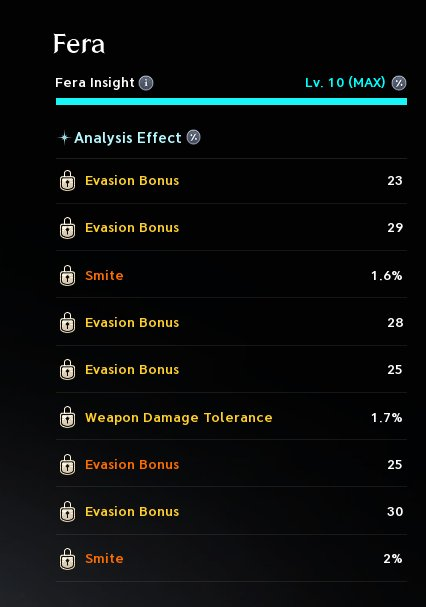This screenshot has height=607, width=426.
Task: Click the Lv. 10 (MAX) level text
Action: [345, 82]
